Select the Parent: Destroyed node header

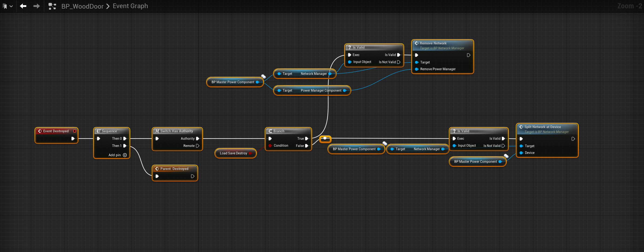[x=174, y=169]
